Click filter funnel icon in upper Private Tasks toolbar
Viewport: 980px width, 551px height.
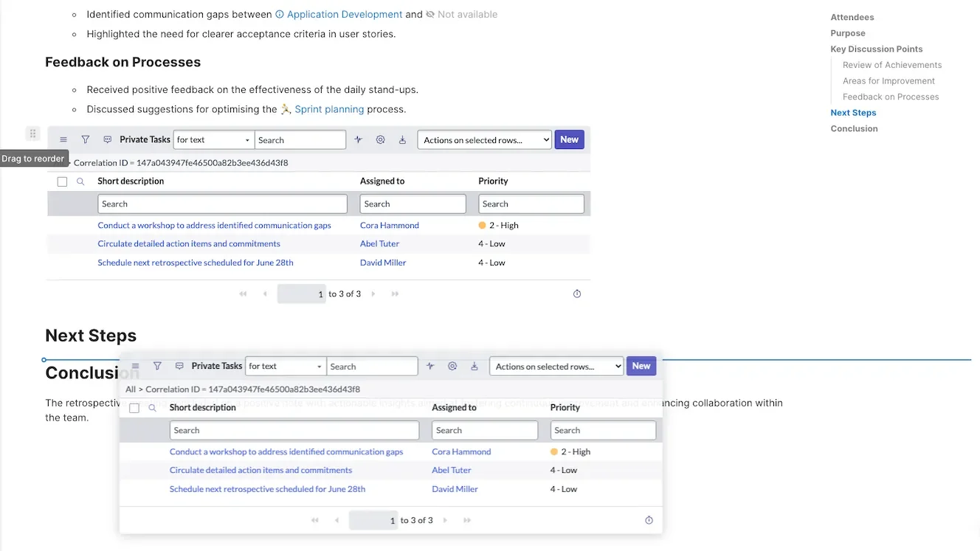point(86,140)
